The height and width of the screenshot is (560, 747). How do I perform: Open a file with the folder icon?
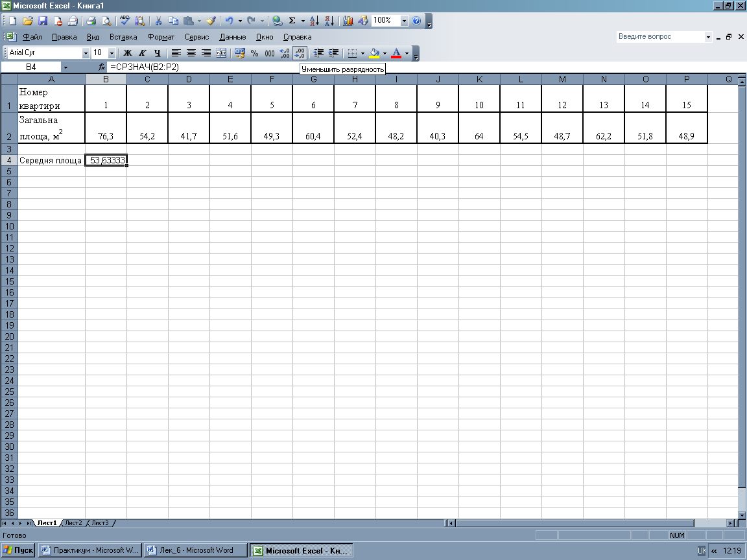(x=28, y=21)
